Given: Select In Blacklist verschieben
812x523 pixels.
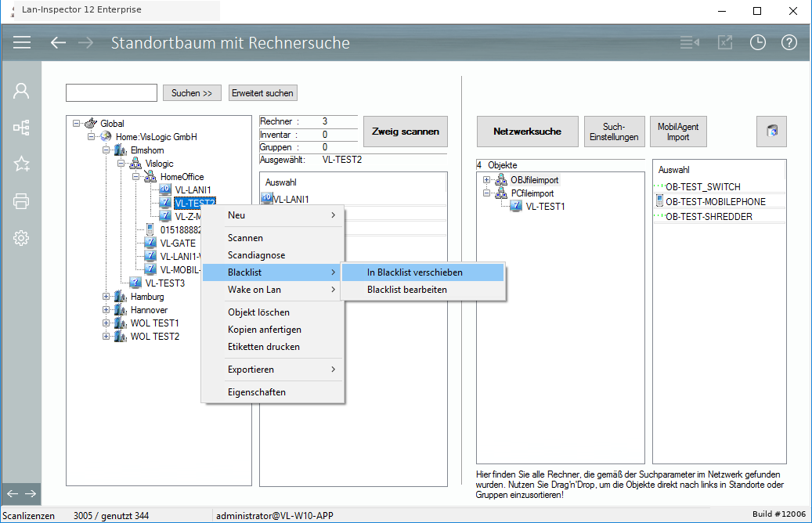Looking at the screenshot, I should (x=423, y=272).
